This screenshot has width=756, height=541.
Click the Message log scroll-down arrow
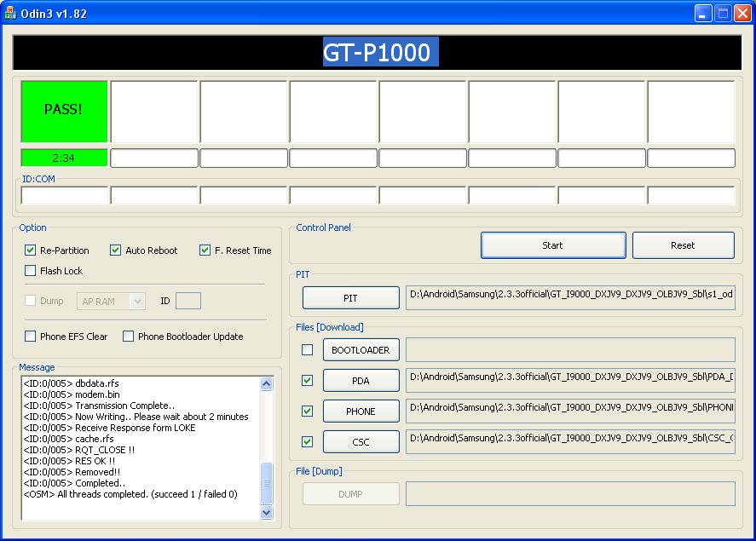click(x=266, y=513)
